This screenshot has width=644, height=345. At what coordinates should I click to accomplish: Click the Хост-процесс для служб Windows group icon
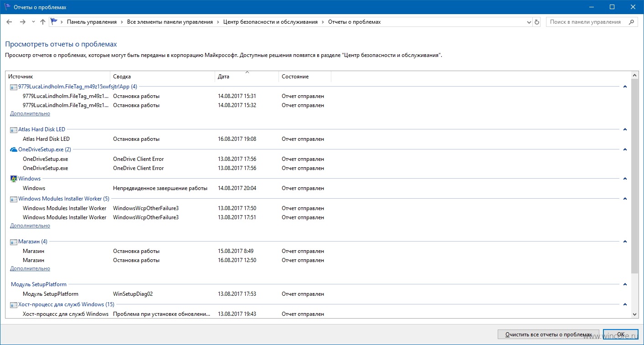[x=13, y=305]
